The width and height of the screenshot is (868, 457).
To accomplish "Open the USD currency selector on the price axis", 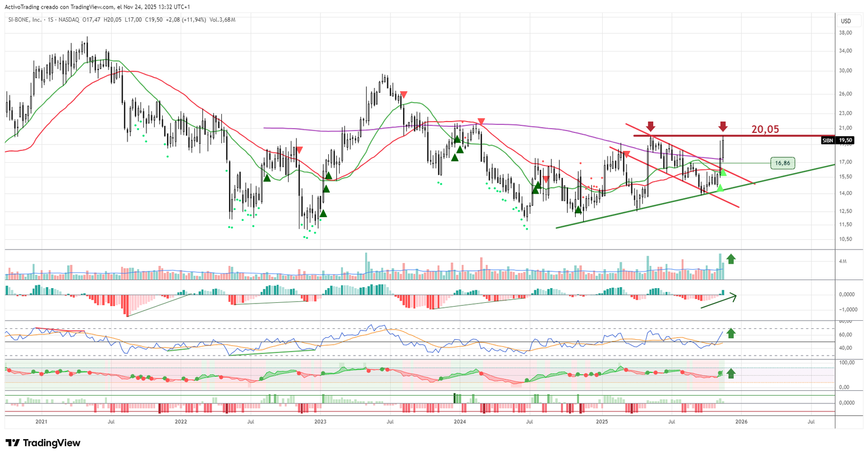I will (x=846, y=21).
